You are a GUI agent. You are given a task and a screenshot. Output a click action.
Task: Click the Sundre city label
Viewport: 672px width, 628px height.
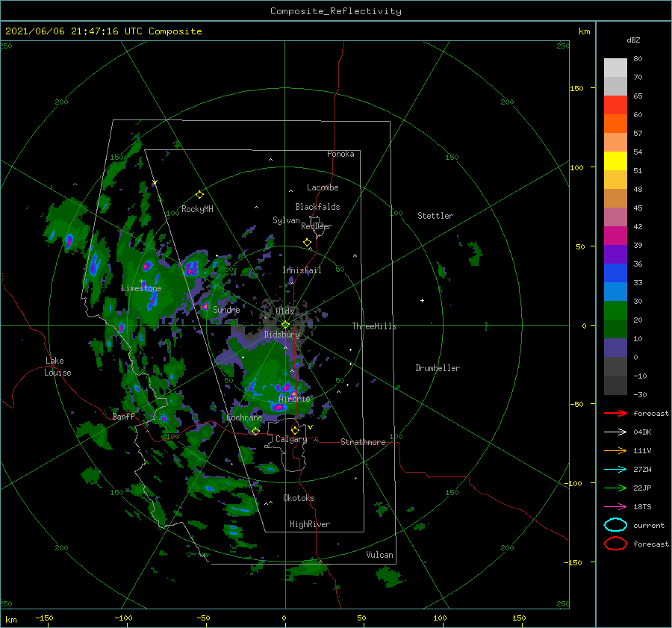(x=226, y=309)
